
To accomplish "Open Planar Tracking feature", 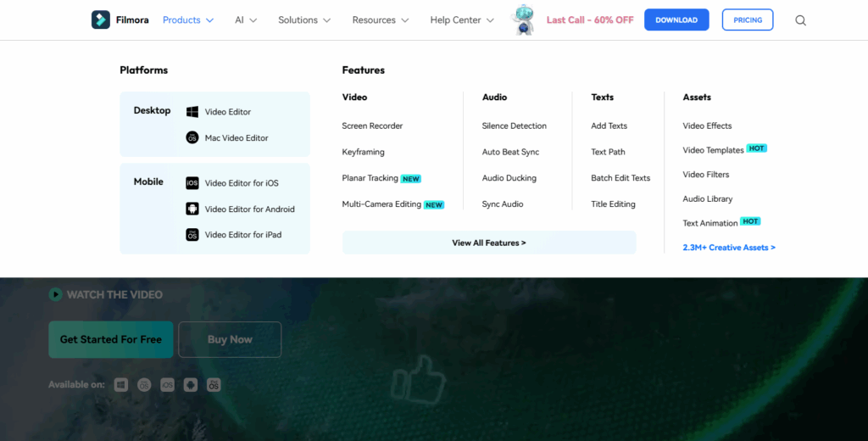I will [370, 178].
